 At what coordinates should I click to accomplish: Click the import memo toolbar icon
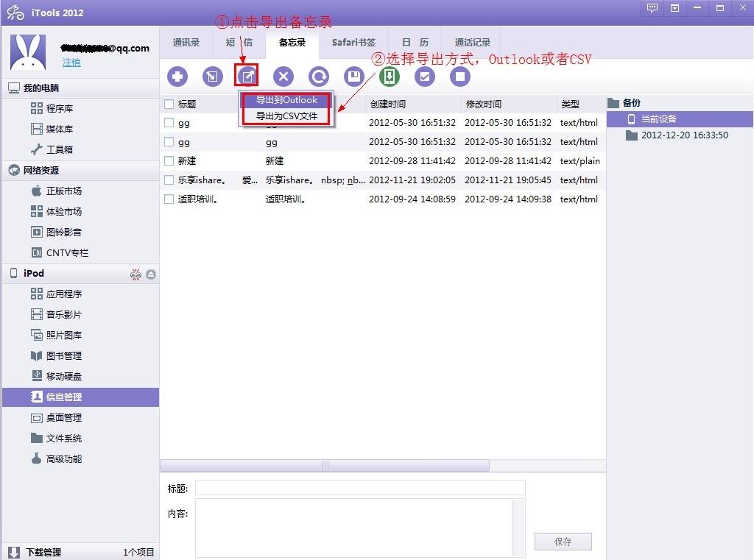tap(212, 77)
